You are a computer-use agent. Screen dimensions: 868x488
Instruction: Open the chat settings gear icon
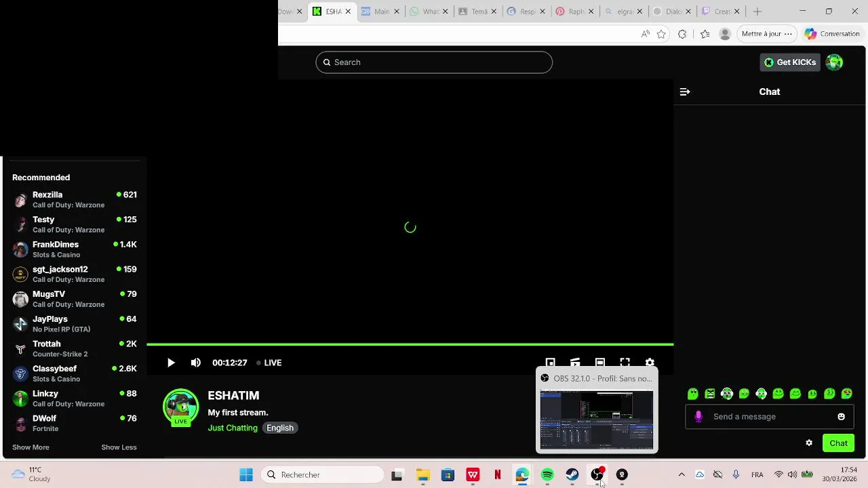click(x=809, y=443)
